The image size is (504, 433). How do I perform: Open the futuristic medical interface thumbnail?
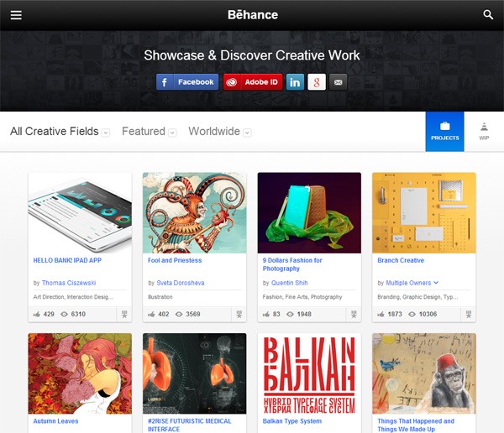coord(195,373)
